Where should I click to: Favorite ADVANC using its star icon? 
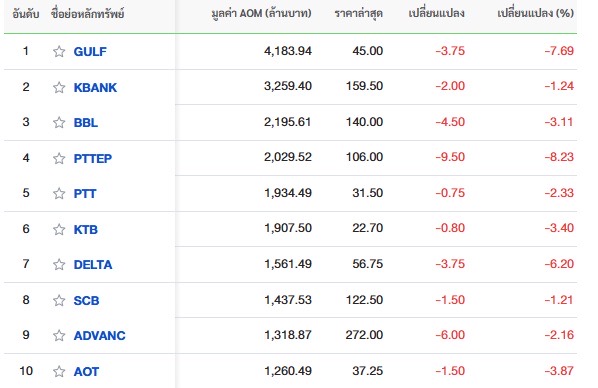[x=59, y=335]
